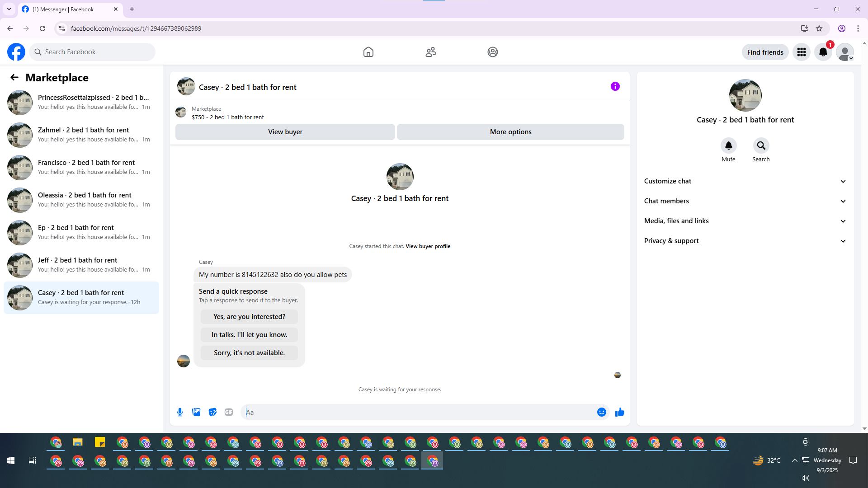Install app icon in address bar

805,28
